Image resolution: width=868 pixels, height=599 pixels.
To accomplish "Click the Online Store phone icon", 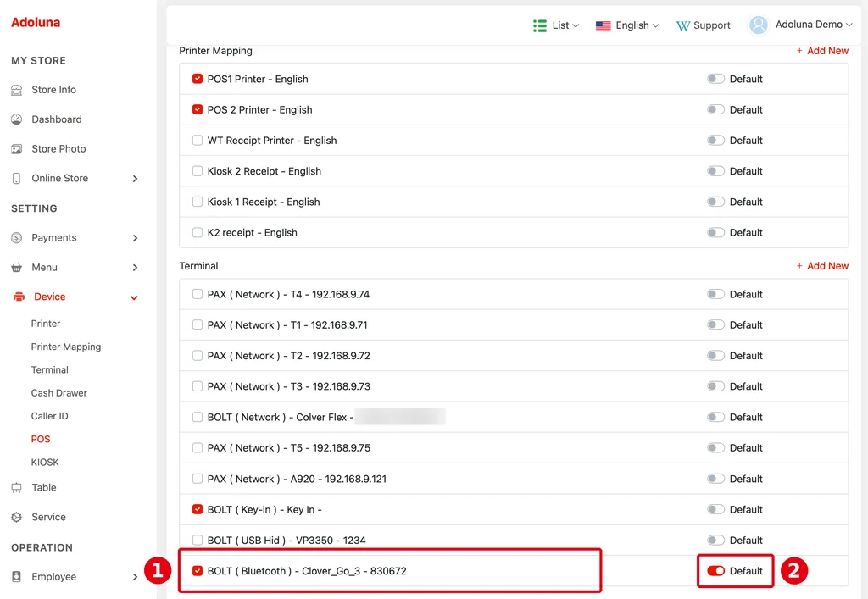I will coord(17,178).
